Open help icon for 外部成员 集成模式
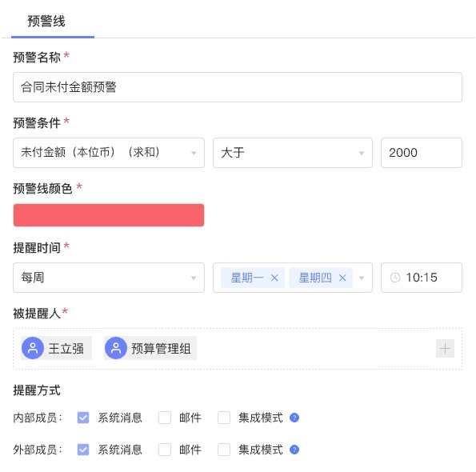476x472 pixels. pos(294,450)
